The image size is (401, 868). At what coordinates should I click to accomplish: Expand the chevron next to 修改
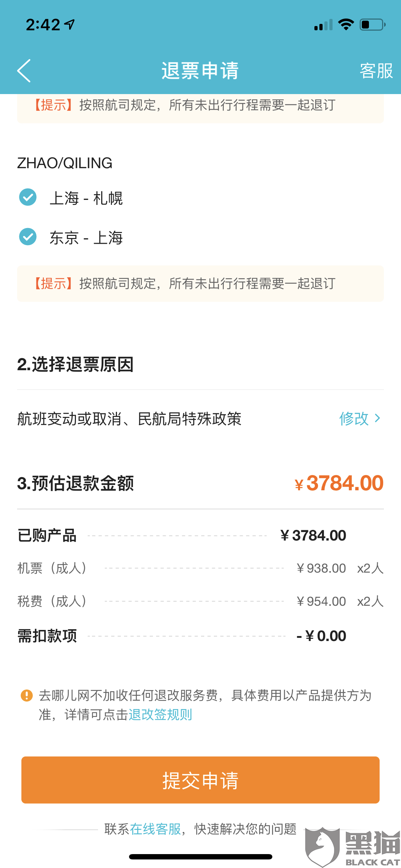tap(377, 418)
